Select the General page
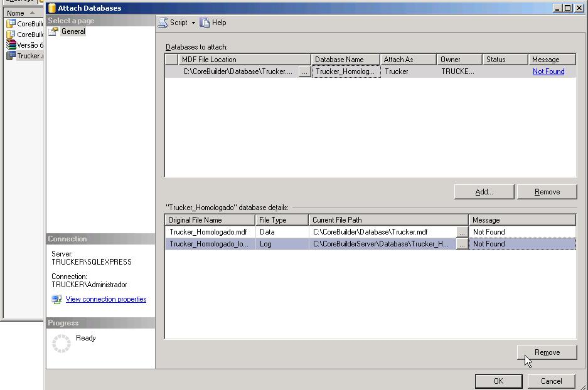The image size is (588, 390). [x=73, y=31]
